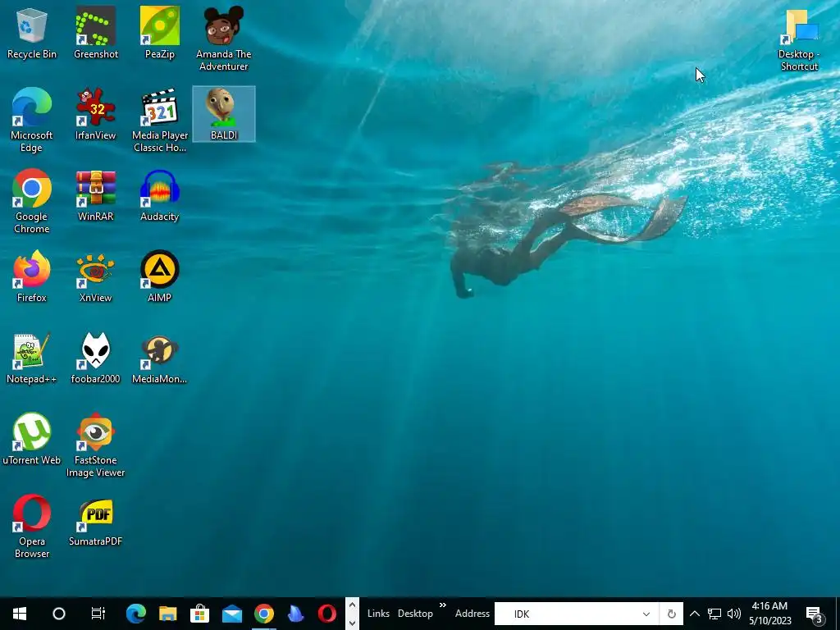
Task: Open Opera from the taskbar
Action: pos(326,614)
